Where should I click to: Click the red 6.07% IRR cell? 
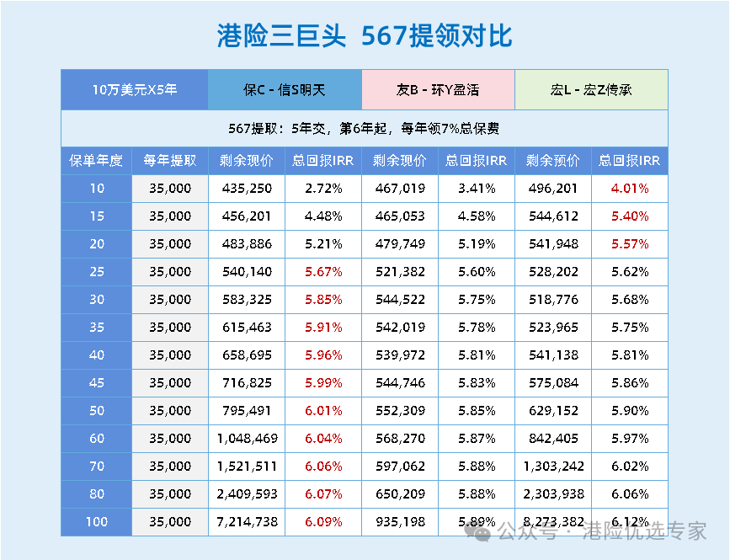[x=323, y=494]
